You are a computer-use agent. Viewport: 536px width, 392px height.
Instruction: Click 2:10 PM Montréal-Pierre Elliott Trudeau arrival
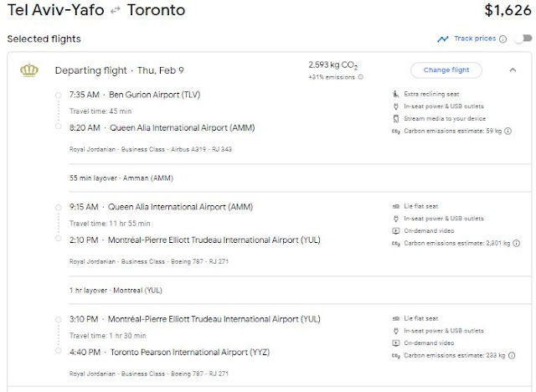(x=195, y=240)
